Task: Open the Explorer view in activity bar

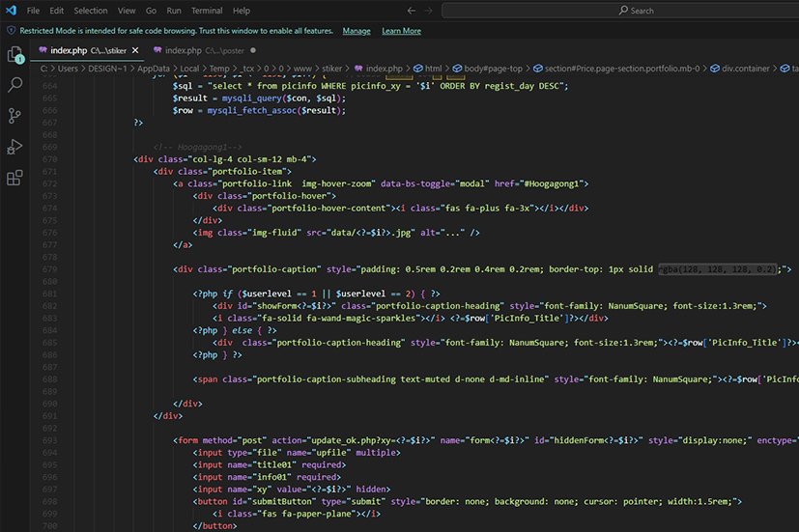Action: 14,55
